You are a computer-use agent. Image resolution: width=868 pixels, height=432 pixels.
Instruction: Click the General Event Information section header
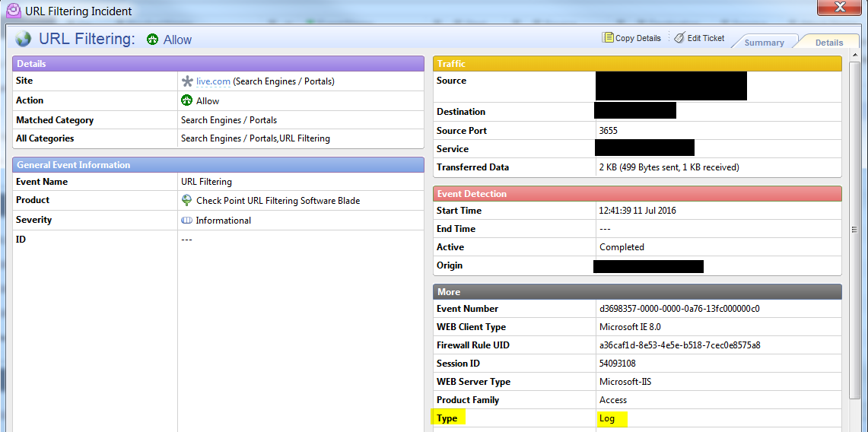(218, 165)
